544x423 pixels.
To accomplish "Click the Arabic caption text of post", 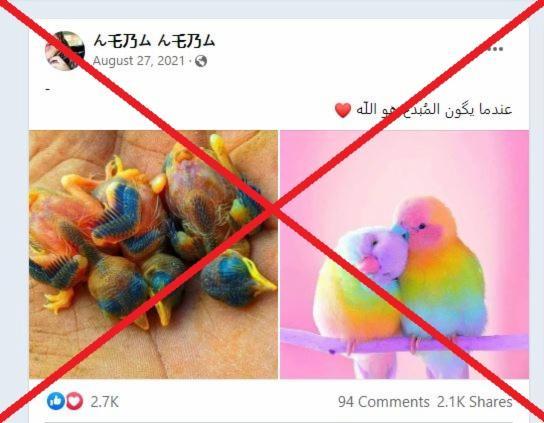I will pyautogui.click(x=434, y=110).
